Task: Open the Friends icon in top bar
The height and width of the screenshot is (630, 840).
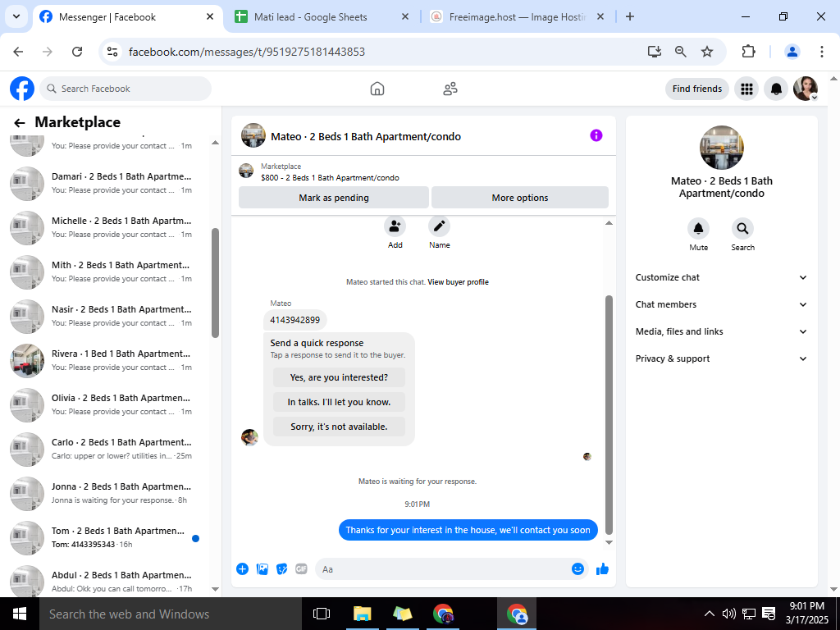Action: (x=450, y=89)
